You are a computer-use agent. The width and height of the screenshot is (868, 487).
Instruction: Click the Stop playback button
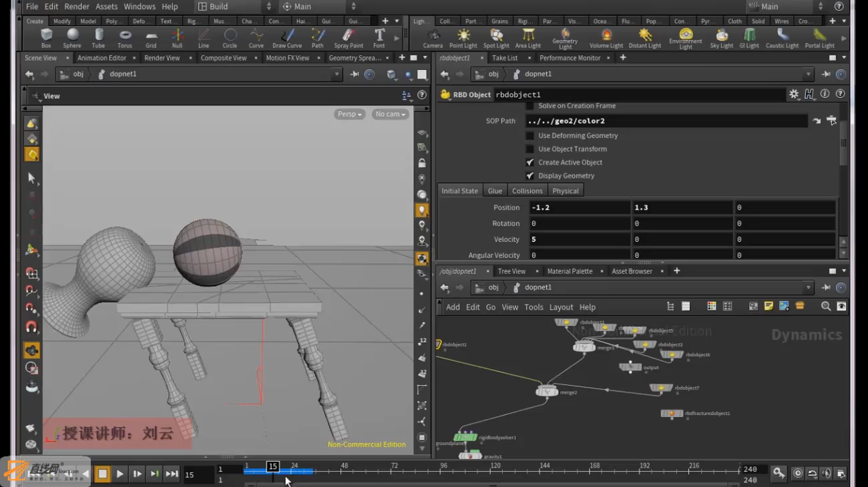pyautogui.click(x=102, y=474)
